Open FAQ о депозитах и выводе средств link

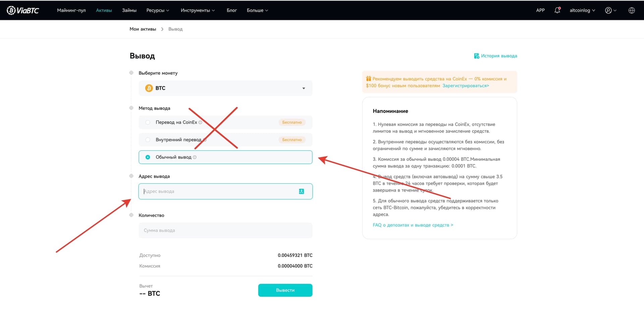(x=413, y=225)
